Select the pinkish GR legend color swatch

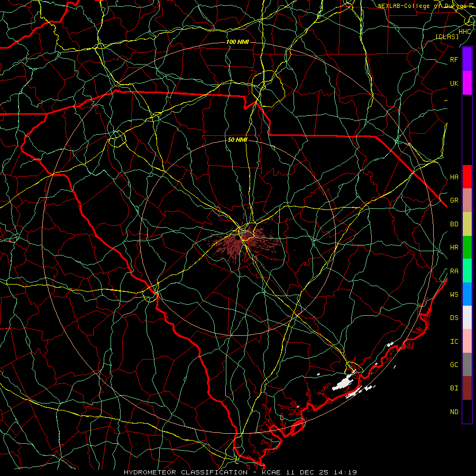467,200
